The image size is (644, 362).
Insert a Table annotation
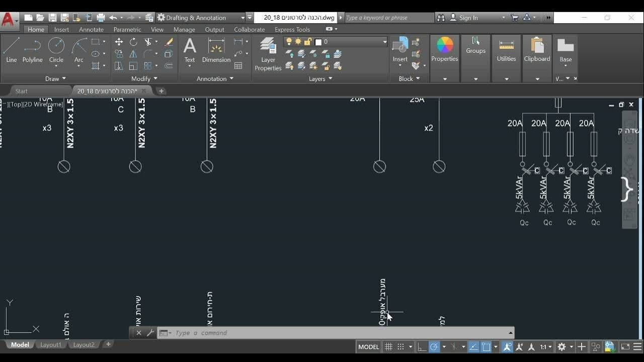click(x=238, y=66)
